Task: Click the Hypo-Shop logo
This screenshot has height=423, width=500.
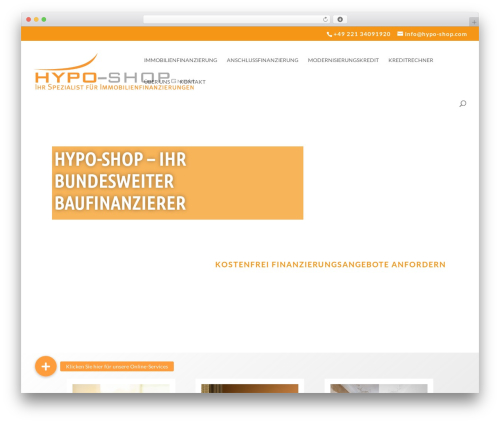Action: [114, 72]
